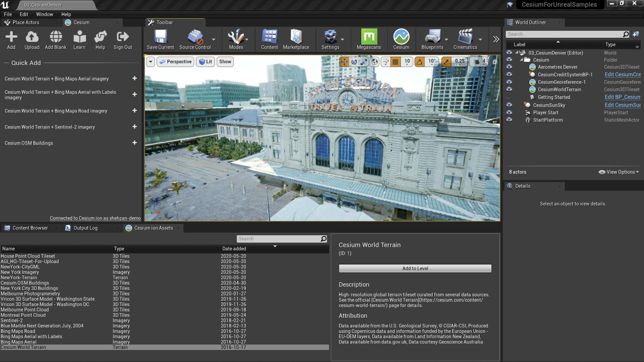The width and height of the screenshot is (644, 362).
Task: Open the Cinematics toolbar icon
Action: [x=466, y=39]
